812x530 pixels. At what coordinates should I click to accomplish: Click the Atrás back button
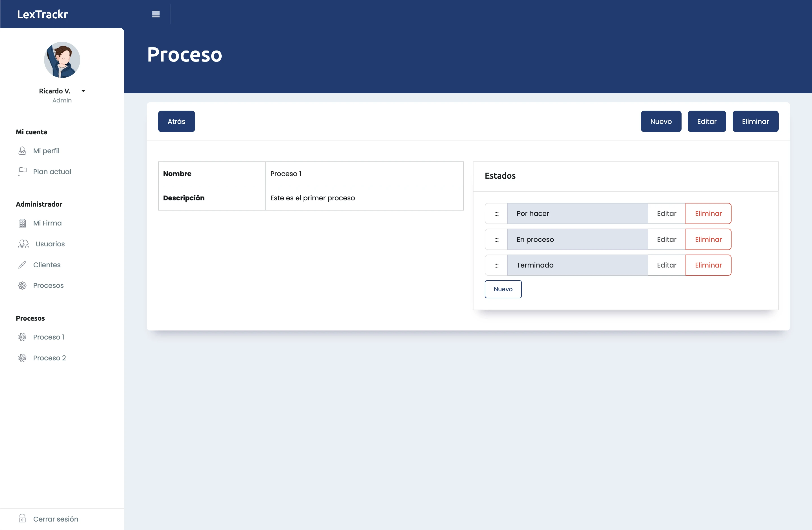point(176,121)
